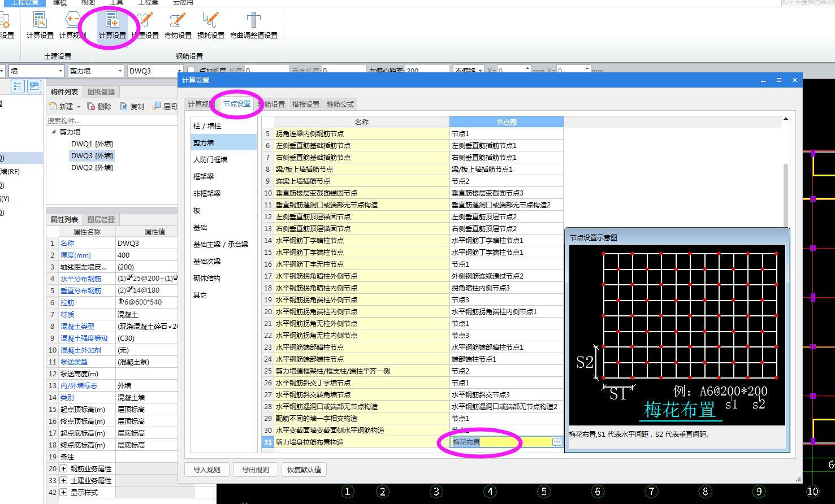Click 层间 copy in the 构件列表 toolbar

165,106
